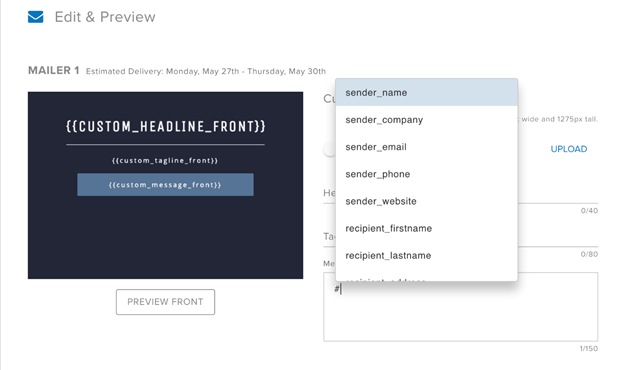Click the Edit & Preview heading
This screenshot has width=624, height=370.
pos(105,17)
